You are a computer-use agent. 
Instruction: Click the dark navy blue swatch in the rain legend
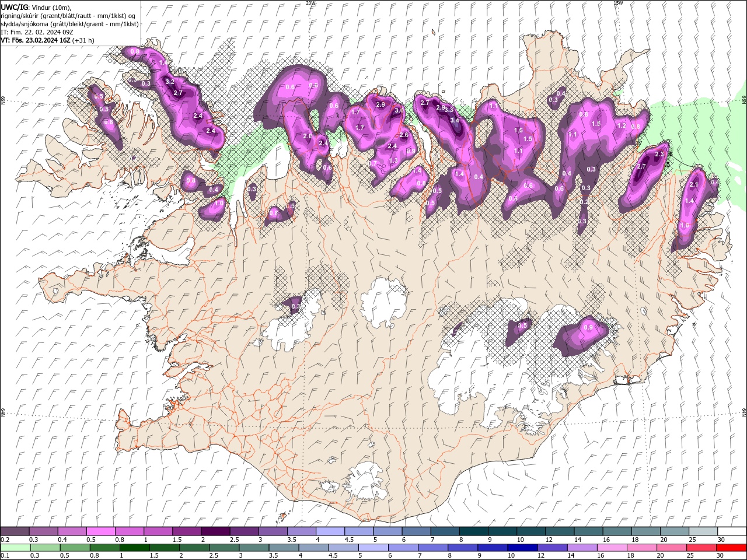tap(522, 548)
